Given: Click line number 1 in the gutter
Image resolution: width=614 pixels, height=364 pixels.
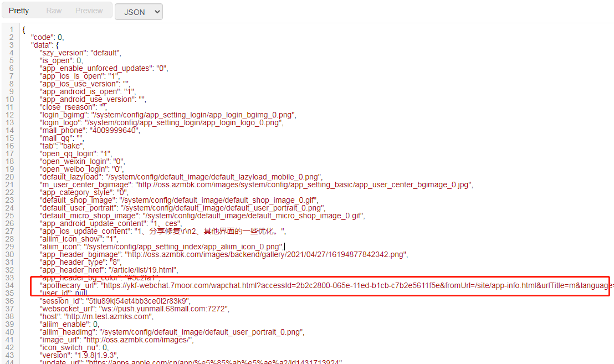Looking at the screenshot, I should (x=11, y=29).
